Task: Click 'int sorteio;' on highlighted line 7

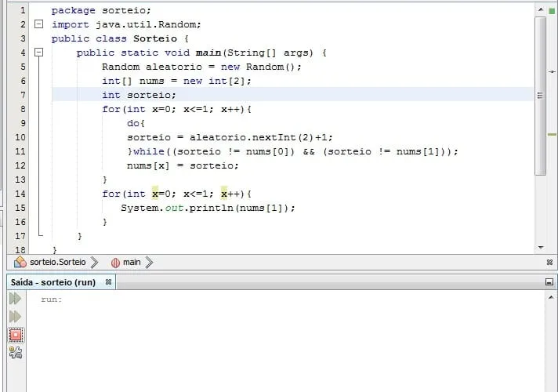Action: tap(139, 95)
